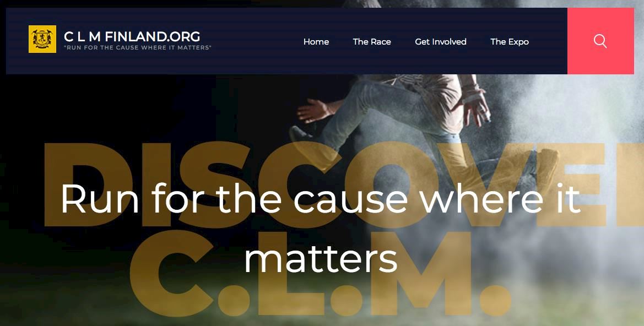
Task: Click the red search button block
Action: pos(600,41)
